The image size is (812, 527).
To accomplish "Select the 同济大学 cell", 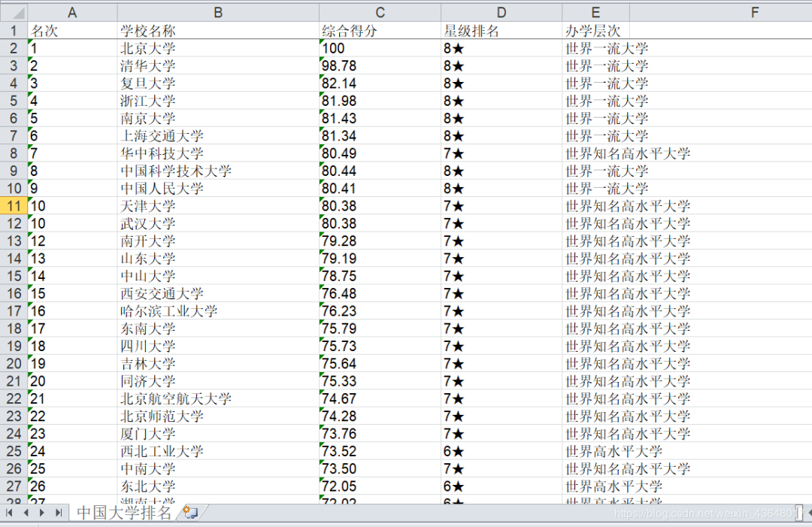I will click(x=218, y=381).
